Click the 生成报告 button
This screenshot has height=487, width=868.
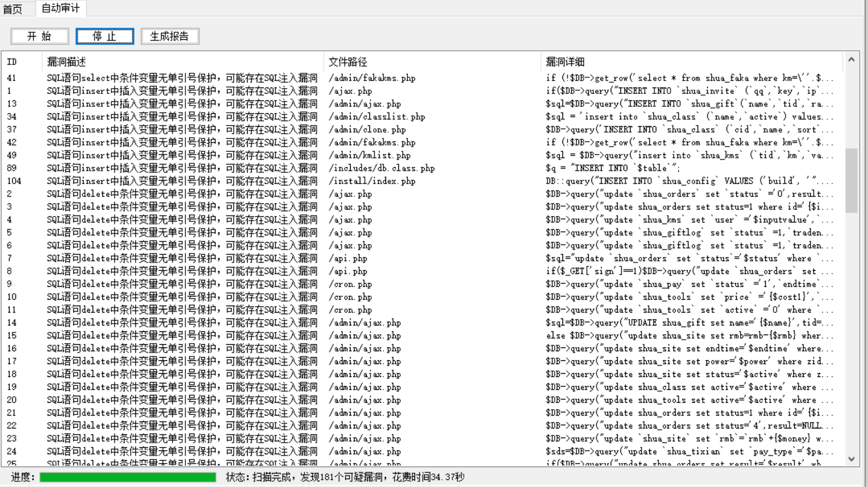pos(170,36)
